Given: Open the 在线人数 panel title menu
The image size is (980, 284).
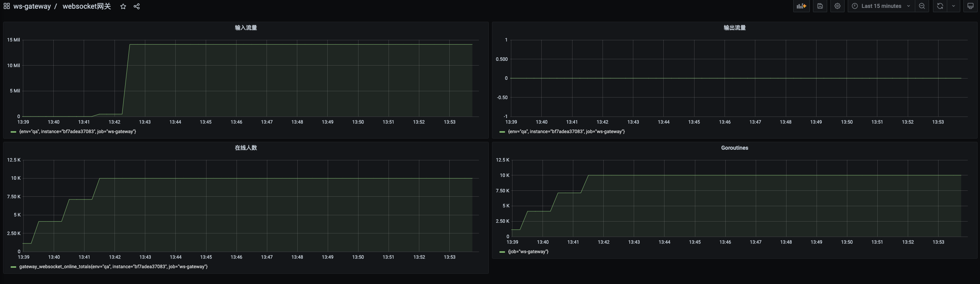Looking at the screenshot, I should [x=246, y=148].
